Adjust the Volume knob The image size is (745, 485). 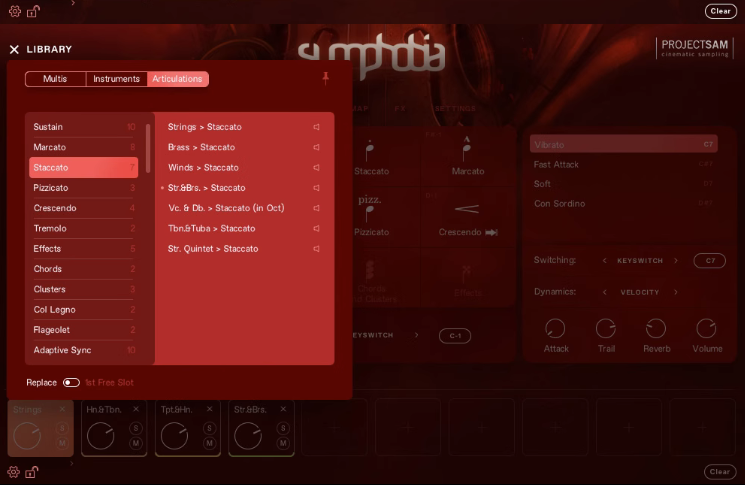point(706,328)
